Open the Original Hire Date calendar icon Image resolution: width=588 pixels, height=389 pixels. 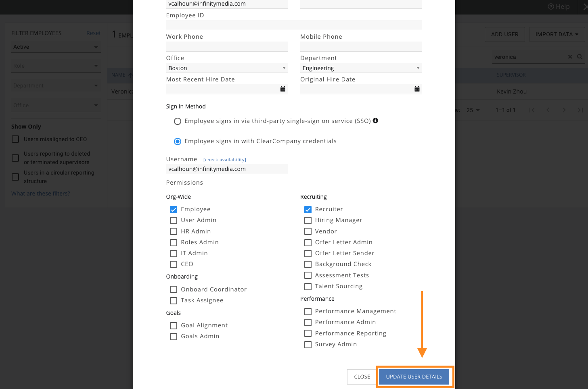[x=417, y=89]
